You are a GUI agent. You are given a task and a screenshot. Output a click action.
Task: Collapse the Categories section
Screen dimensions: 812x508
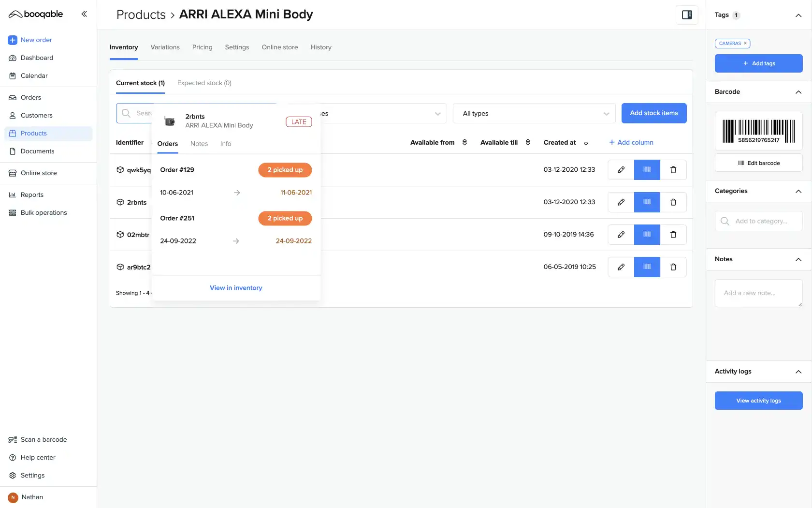[x=798, y=192]
